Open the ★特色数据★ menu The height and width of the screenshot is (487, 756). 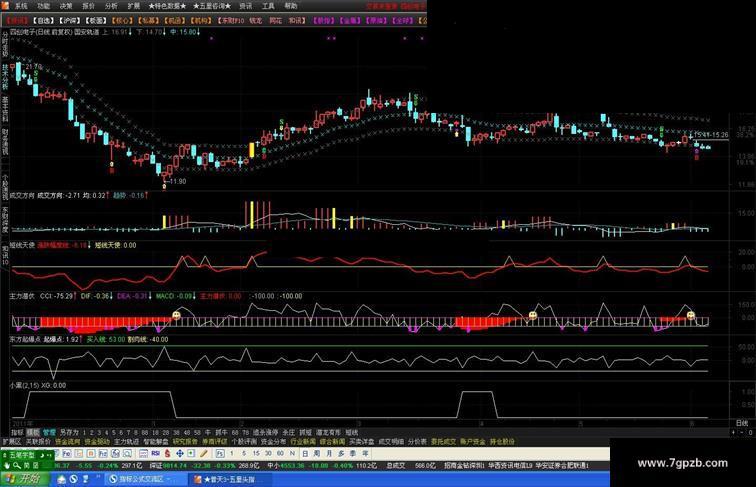point(167,6)
